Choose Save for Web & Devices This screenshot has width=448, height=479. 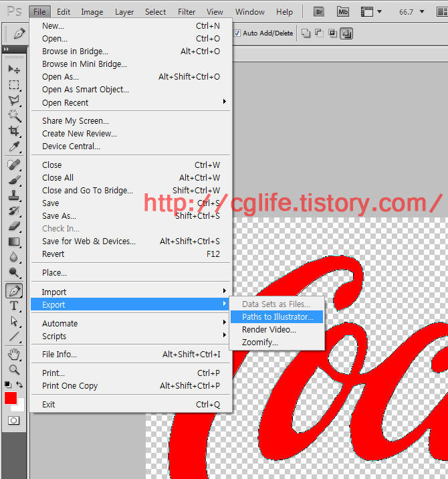(130, 241)
